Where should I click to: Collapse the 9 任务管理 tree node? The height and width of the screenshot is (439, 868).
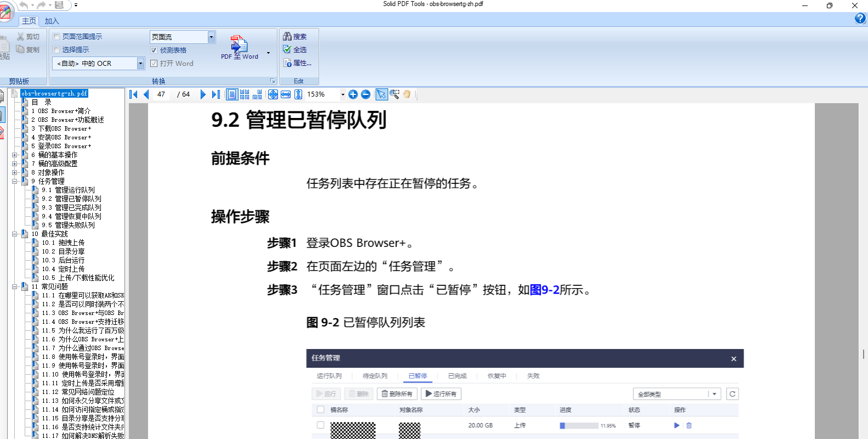point(15,181)
